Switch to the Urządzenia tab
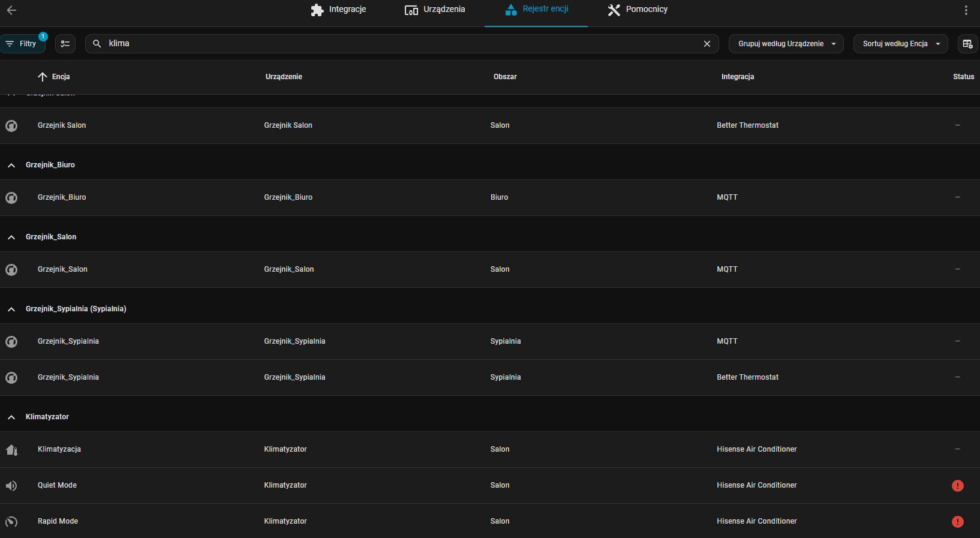This screenshot has height=538, width=980. pyautogui.click(x=435, y=10)
